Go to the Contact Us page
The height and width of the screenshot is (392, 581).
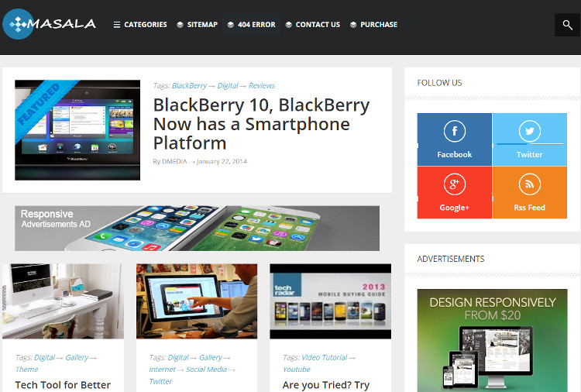coord(313,25)
